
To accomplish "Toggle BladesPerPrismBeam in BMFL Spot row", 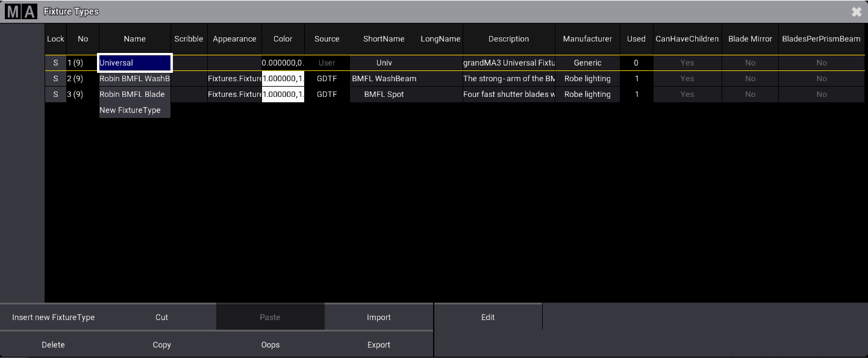I will point(822,94).
